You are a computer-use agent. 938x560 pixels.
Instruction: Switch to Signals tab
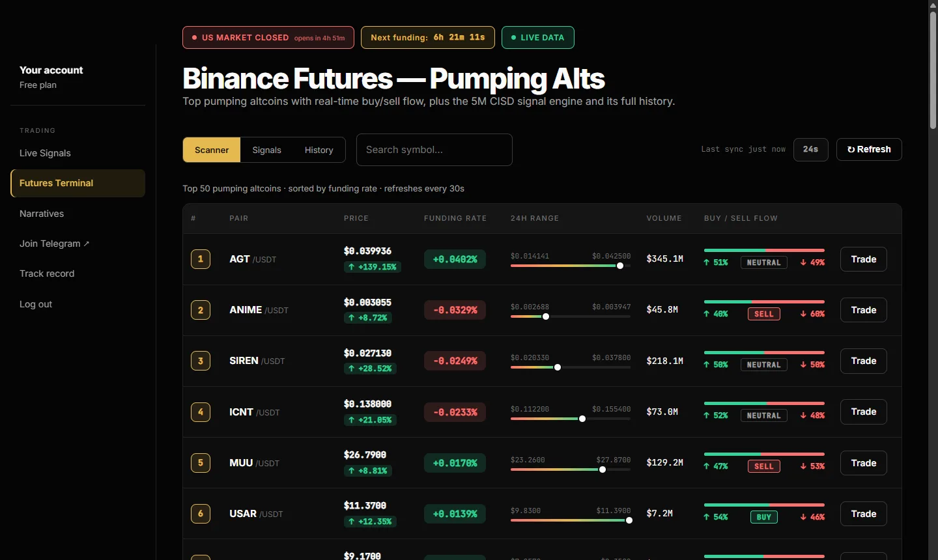(x=267, y=150)
